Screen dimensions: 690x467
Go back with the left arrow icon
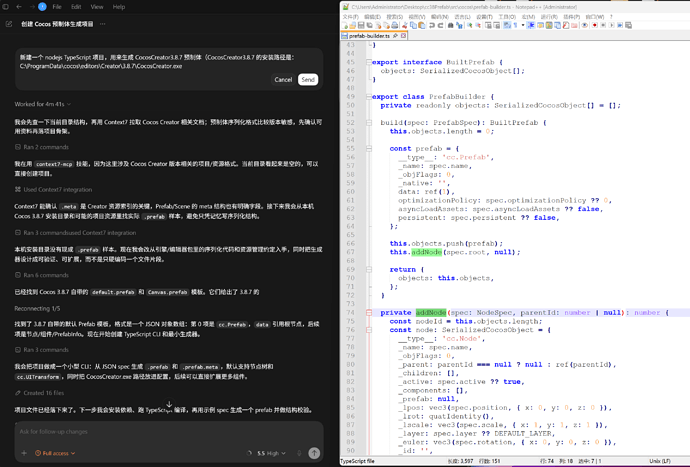point(19,7)
